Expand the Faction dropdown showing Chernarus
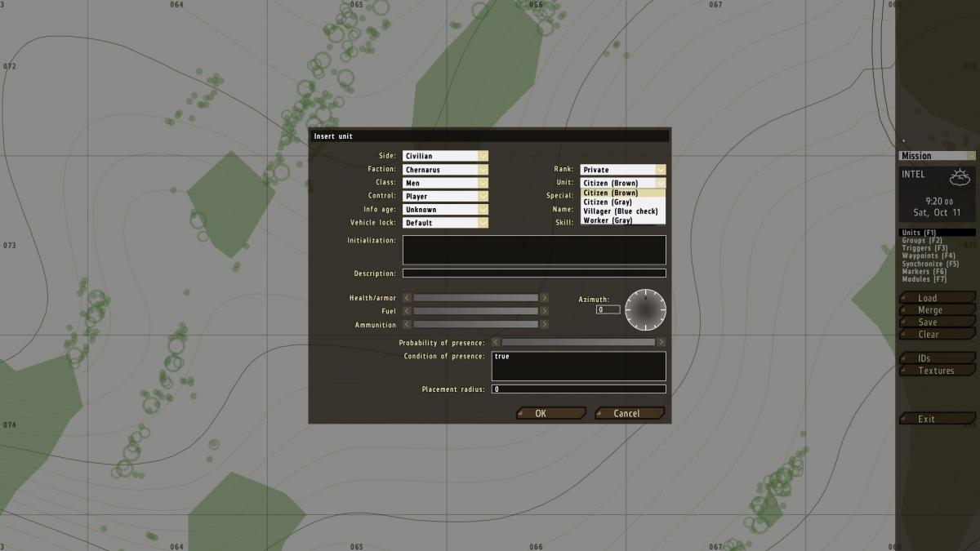Image resolution: width=980 pixels, height=551 pixels. click(445, 170)
